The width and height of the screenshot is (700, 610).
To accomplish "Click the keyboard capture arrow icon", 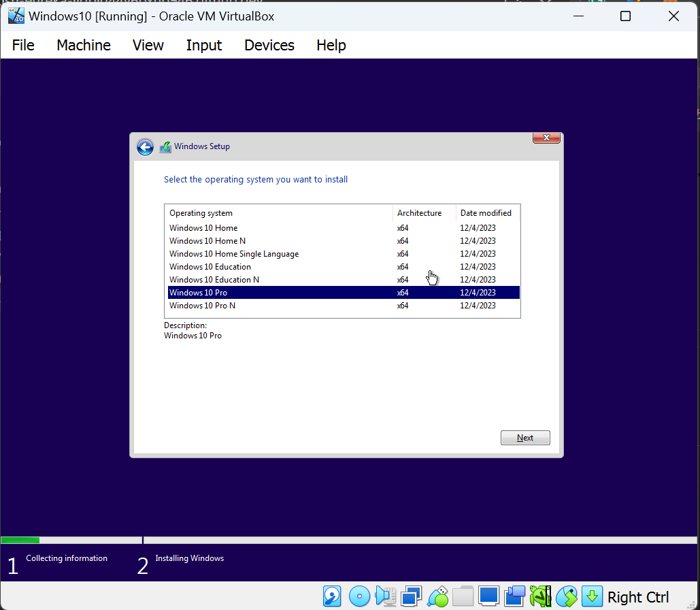I will tap(592, 596).
